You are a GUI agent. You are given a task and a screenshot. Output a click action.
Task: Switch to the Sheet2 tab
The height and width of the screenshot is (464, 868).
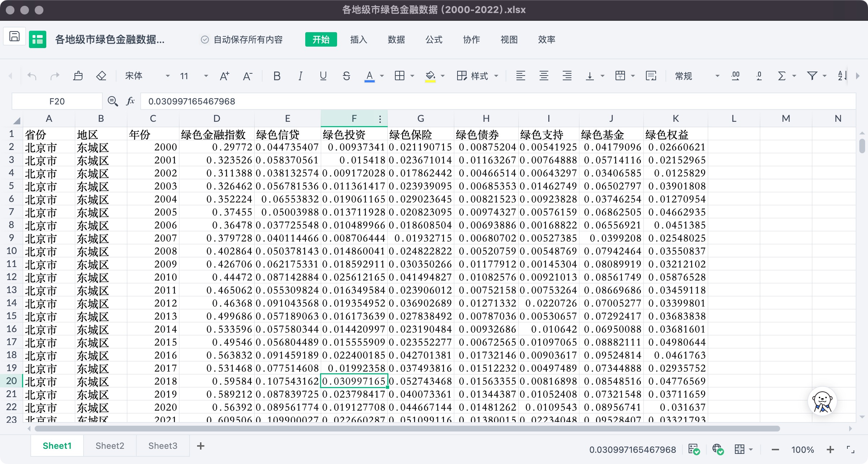pos(110,446)
